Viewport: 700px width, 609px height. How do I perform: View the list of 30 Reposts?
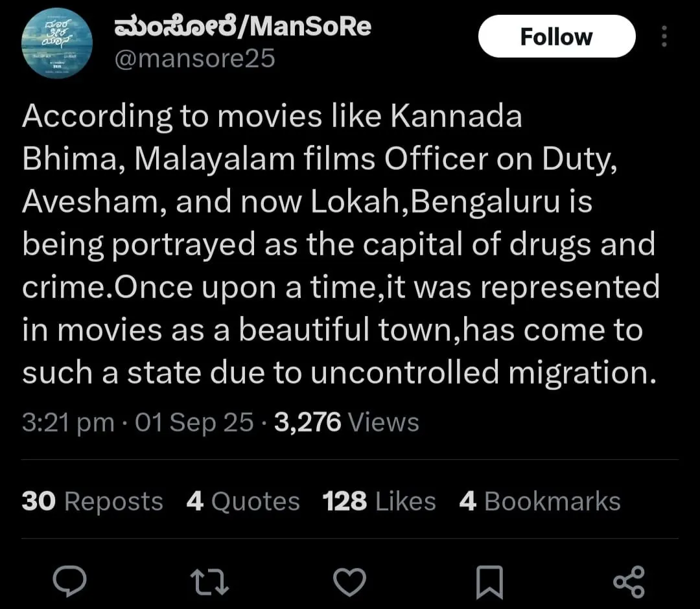pos(92,501)
